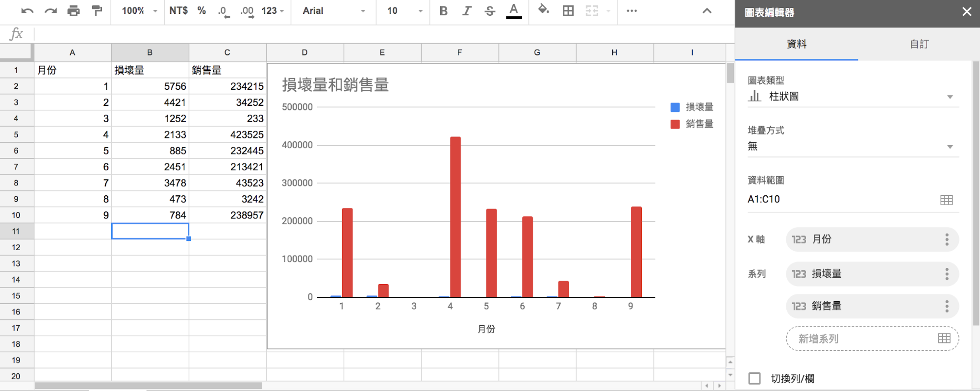Image resolution: width=980 pixels, height=391 pixels.
Task: Open the fill color bucket
Action: (543, 10)
